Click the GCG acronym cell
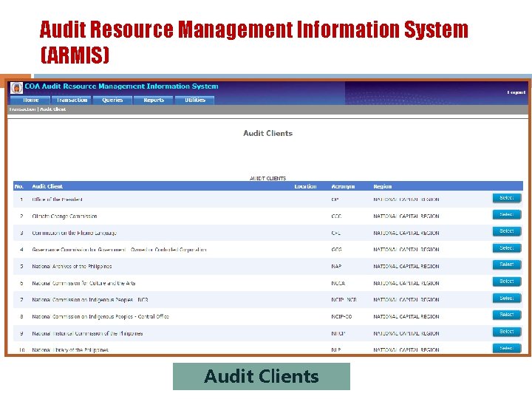Image resolution: width=532 pixels, height=399 pixels. click(x=336, y=250)
